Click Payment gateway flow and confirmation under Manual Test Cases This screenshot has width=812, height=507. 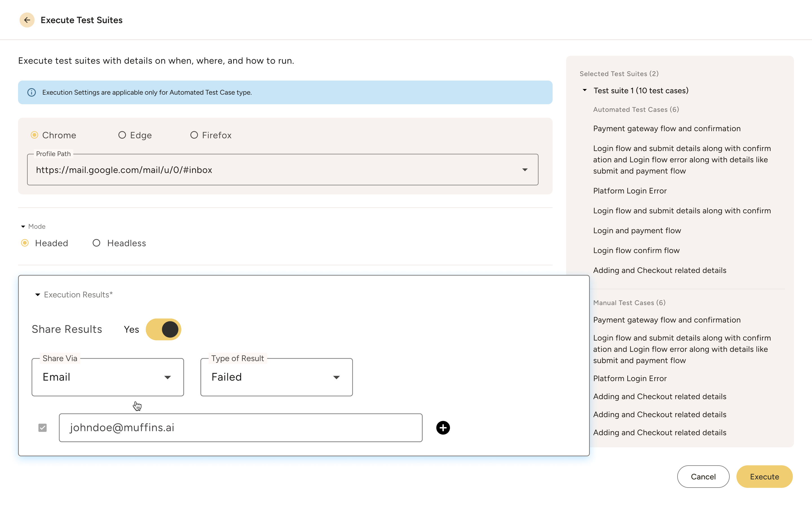click(x=667, y=320)
